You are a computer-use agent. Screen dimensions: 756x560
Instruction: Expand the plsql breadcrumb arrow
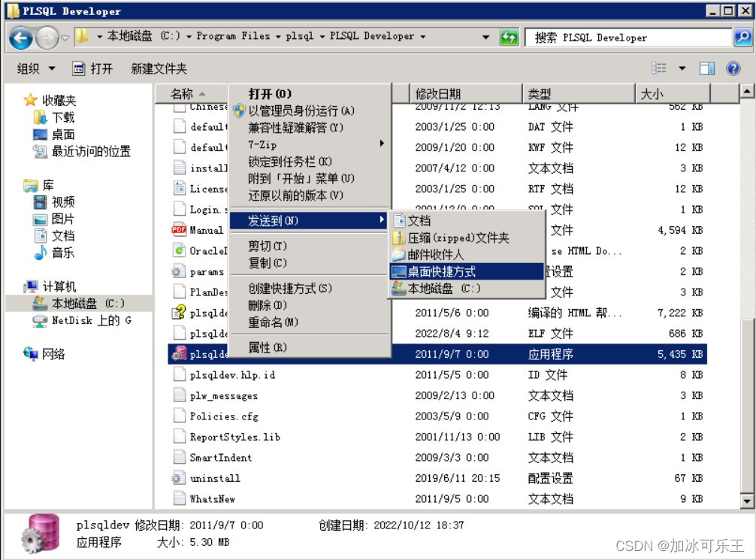[322, 37]
